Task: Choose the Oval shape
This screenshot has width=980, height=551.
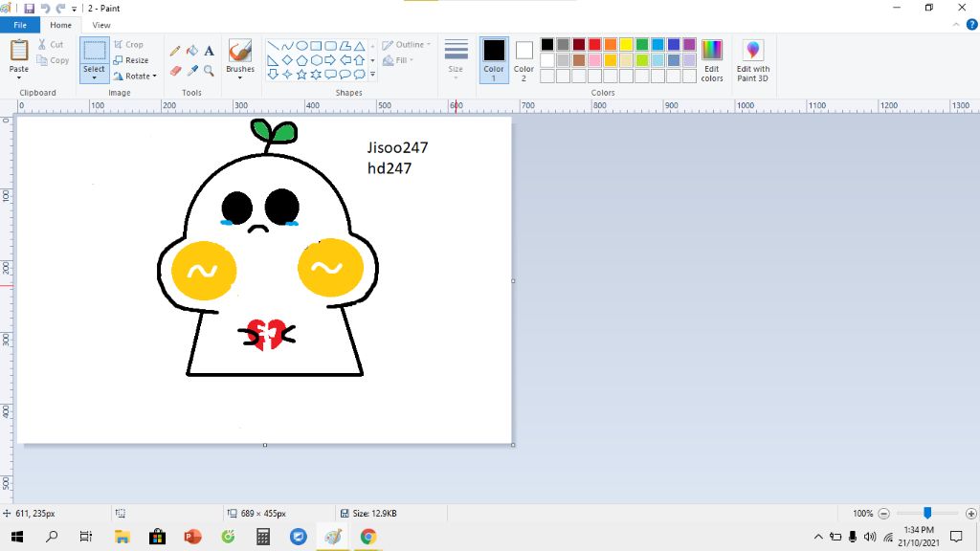Action: click(x=301, y=46)
